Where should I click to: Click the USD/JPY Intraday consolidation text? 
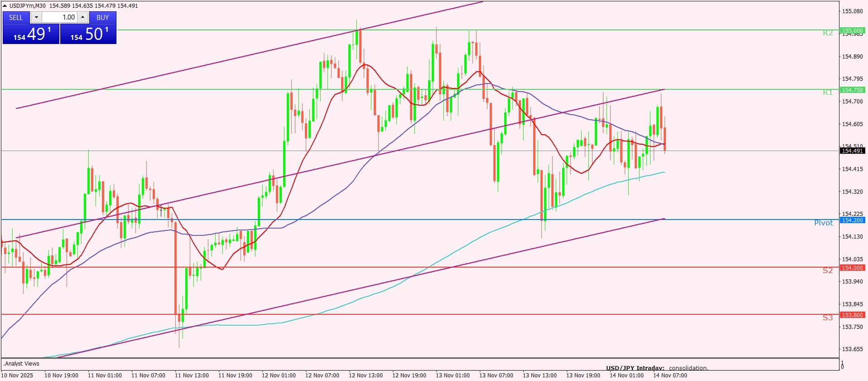click(657, 368)
